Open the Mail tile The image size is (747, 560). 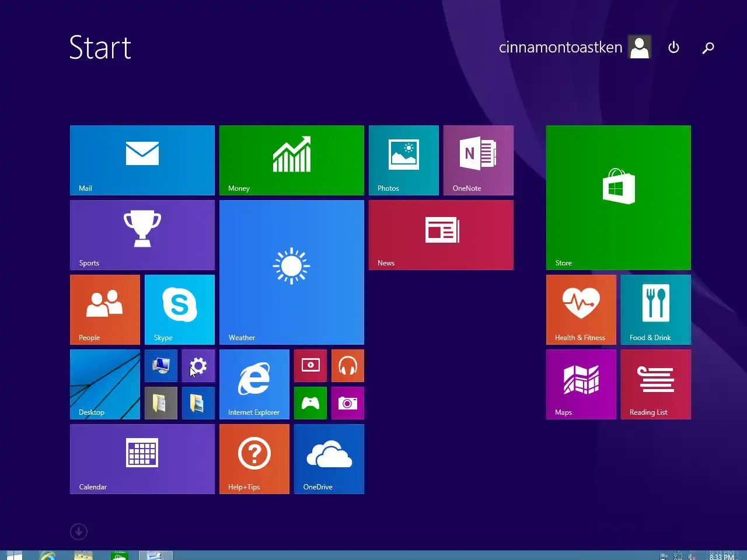click(142, 160)
